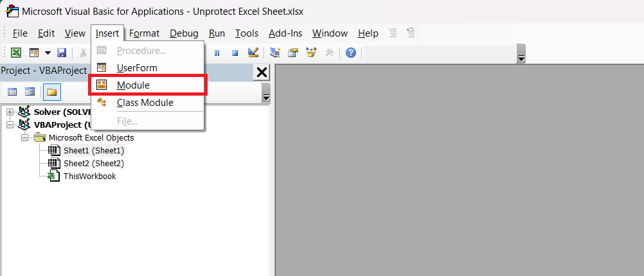Click the Outdent icon at menu bar end

pos(410,33)
